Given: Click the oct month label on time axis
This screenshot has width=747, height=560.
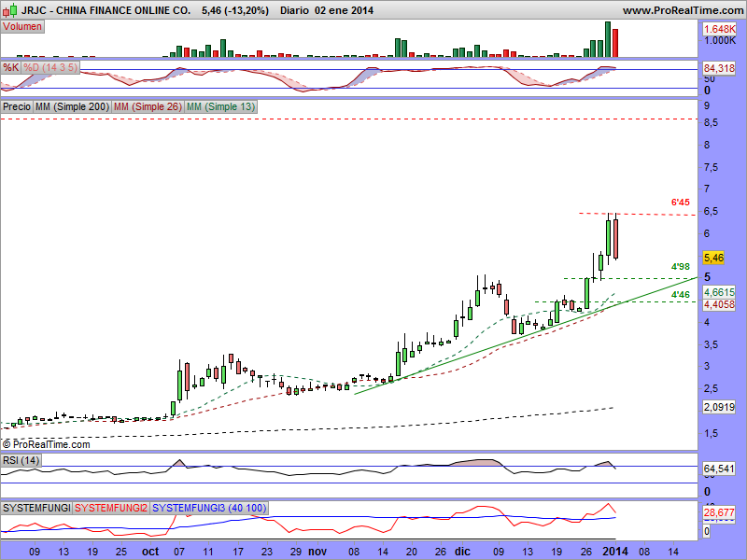Looking at the screenshot, I should click(x=150, y=552).
